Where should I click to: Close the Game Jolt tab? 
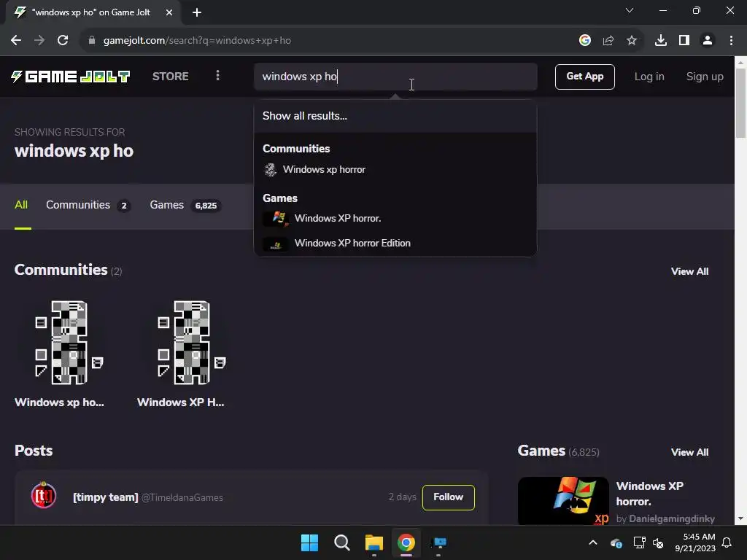click(169, 12)
